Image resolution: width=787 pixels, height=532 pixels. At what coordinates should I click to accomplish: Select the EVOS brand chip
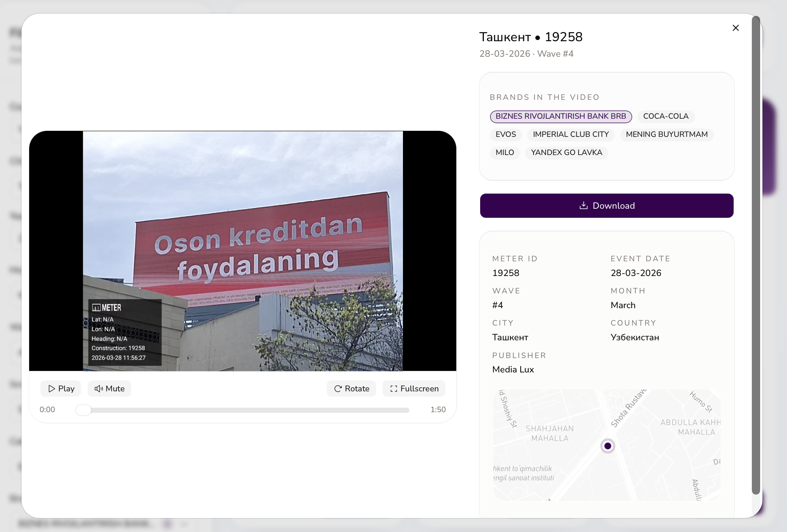click(506, 135)
